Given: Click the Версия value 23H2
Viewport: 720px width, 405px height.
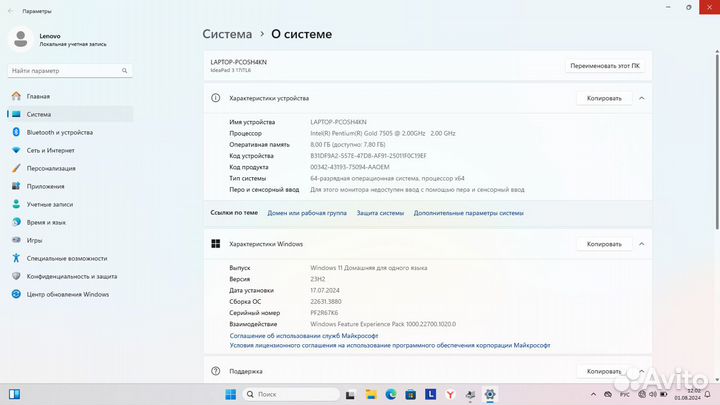Looking at the screenshot, I should coord(317,279).
